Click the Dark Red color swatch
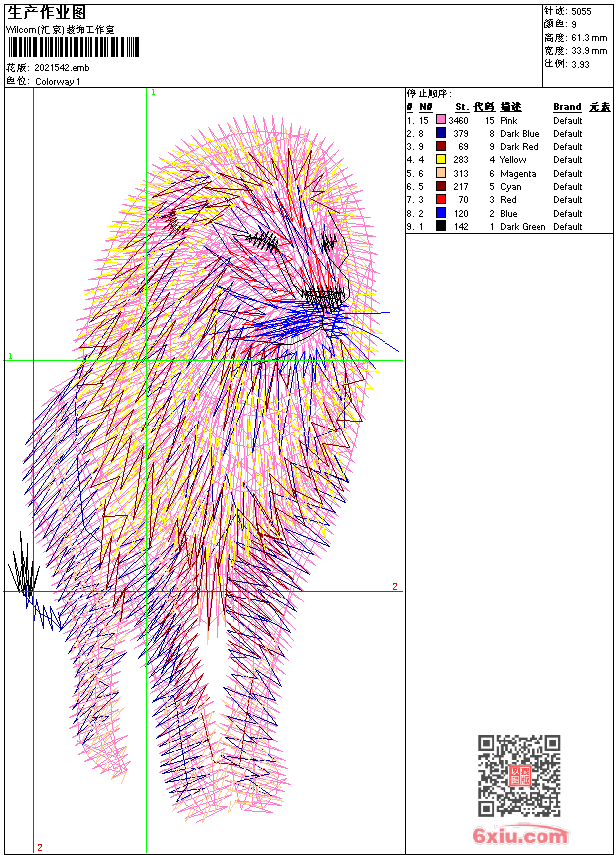The height and width of the screenshot is (855, 616). pos(441,146)
